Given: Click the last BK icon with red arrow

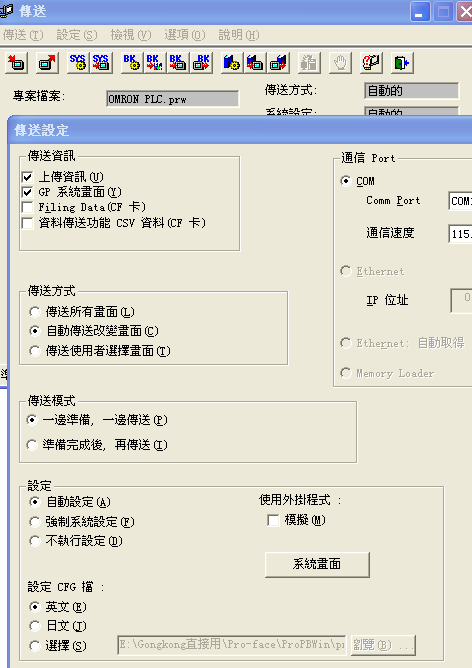Looking at the screenshot, I should pos(201,63).
